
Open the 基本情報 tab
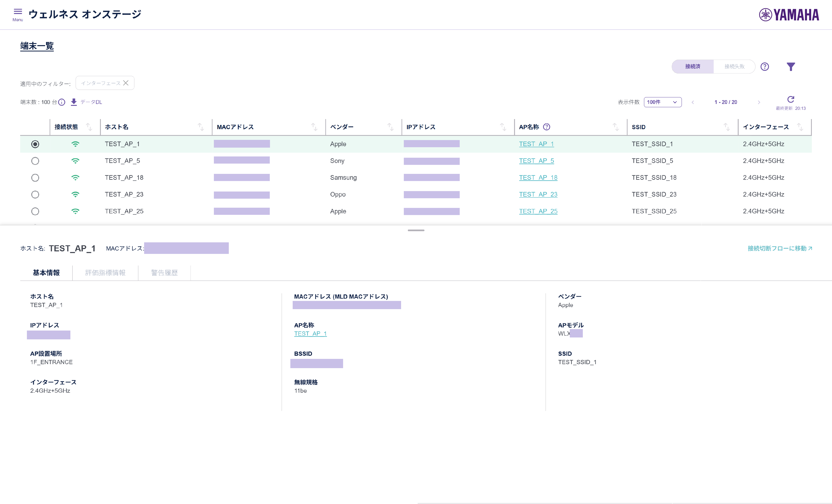pos(46,273)
